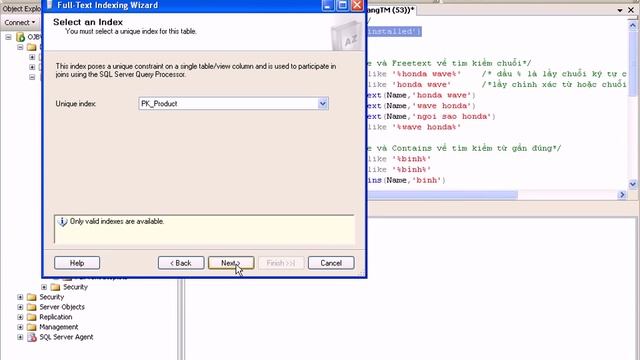Expand the Replication node

(x=20, y=317)
